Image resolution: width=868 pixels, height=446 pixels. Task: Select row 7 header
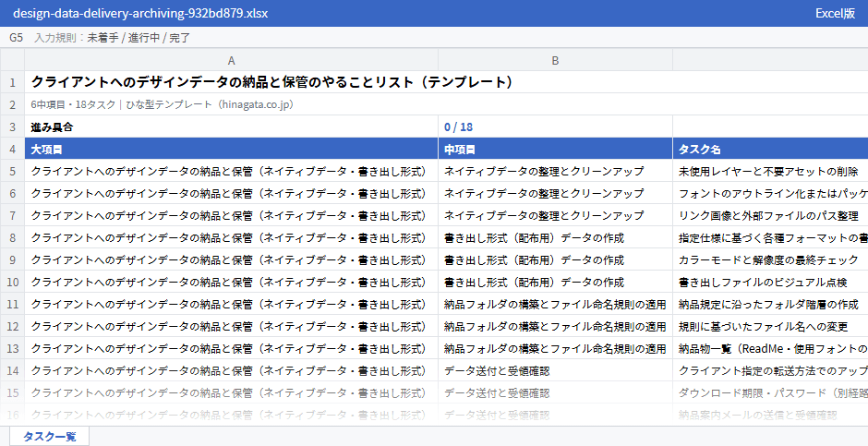[x=12, y=216]
